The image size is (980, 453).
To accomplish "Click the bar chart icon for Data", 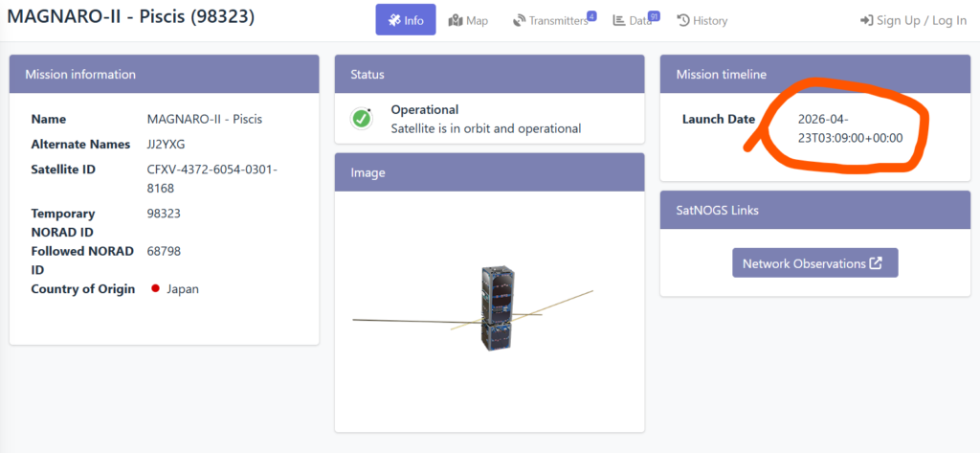I will 619,20.
